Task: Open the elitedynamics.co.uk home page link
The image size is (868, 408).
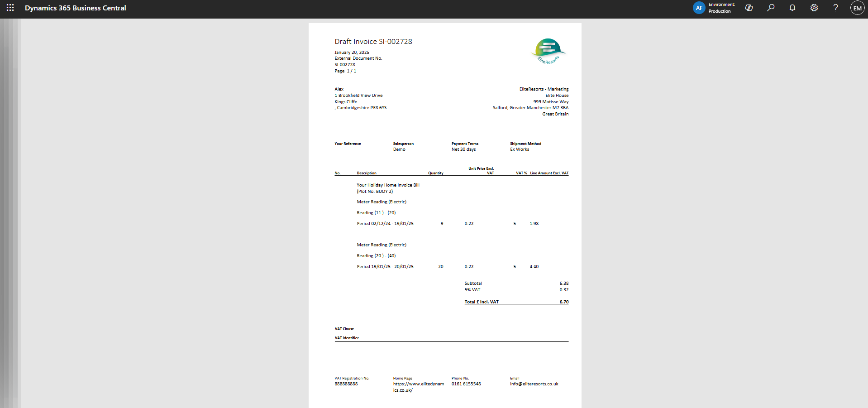Action: tap(419, 387)
